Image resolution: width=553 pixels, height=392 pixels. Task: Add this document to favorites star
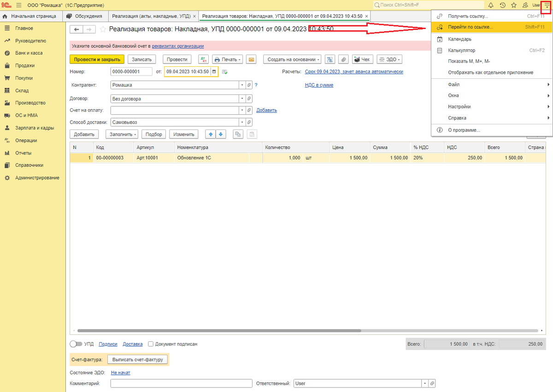pyautogui.click(x=103, y=29)
